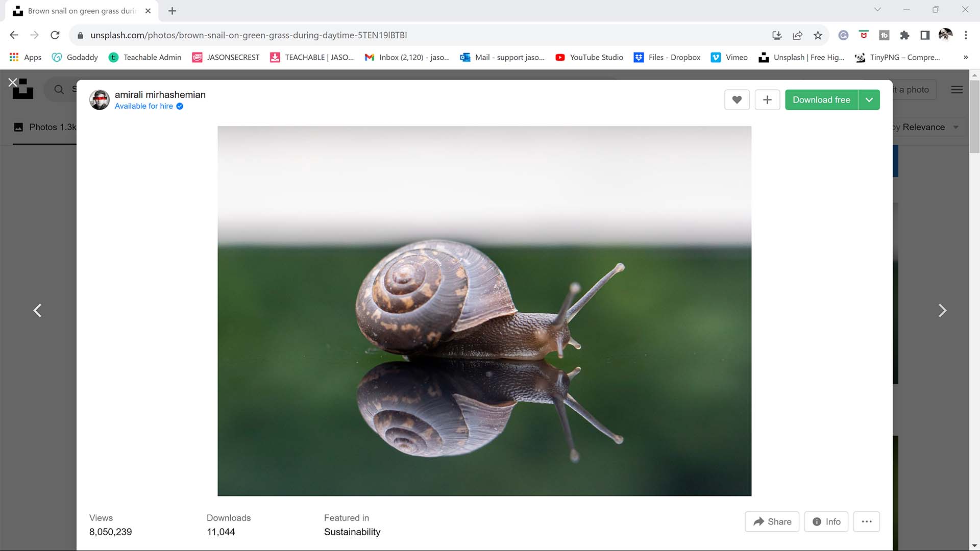Open the amirali mirhashemian profile name
Viewport: 980px width, 551px height.
click(x=160, y=94)
